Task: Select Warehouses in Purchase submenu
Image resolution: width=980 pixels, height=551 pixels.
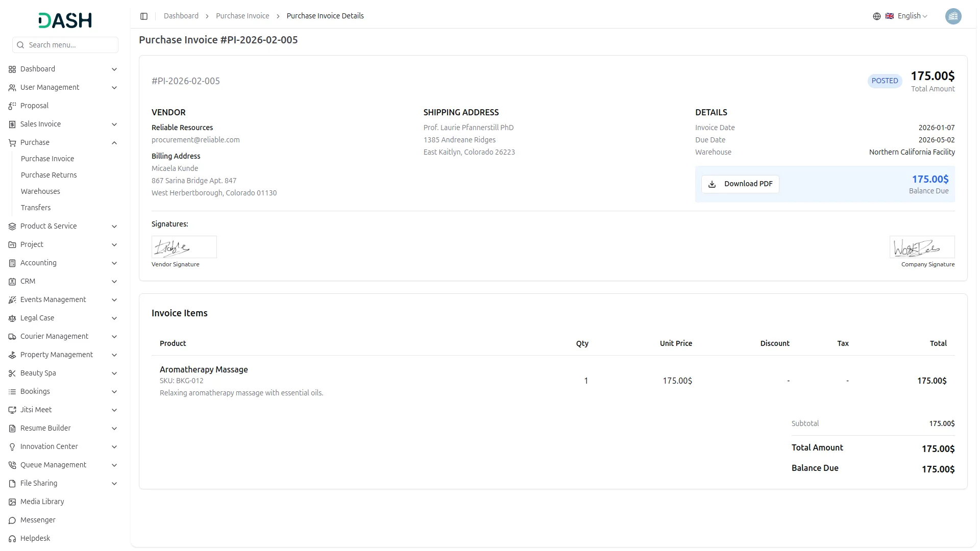Action: (40, 191)
